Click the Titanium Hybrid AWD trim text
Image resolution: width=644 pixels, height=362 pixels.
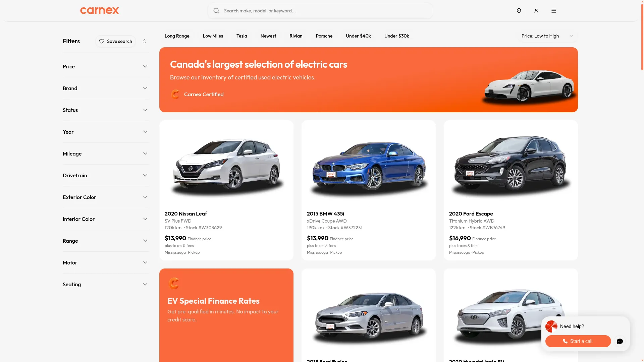point(472,221)
